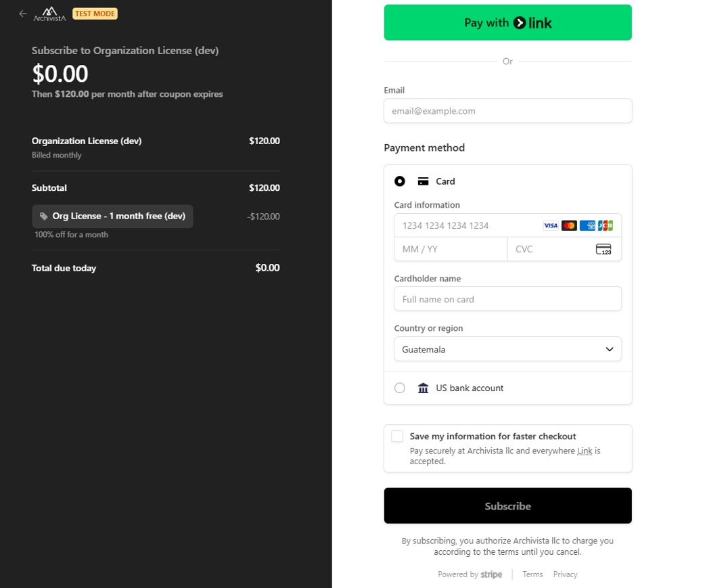
Task: Enable Save my information for faster checkout
Action: (x=397, y=436)
